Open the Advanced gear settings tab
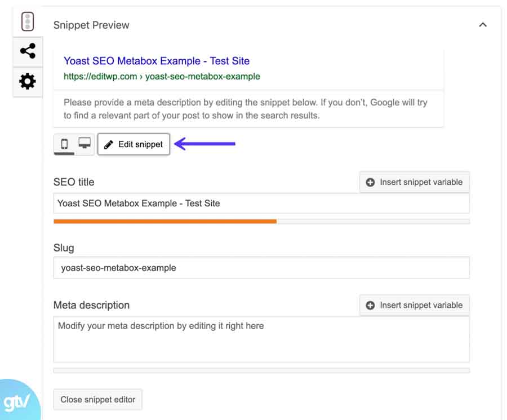This screenshot has height=420, width=507. [x=27, y=81]
